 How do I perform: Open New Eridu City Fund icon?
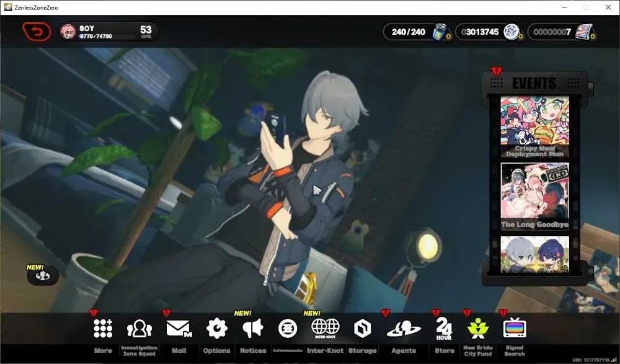(478, 329)
